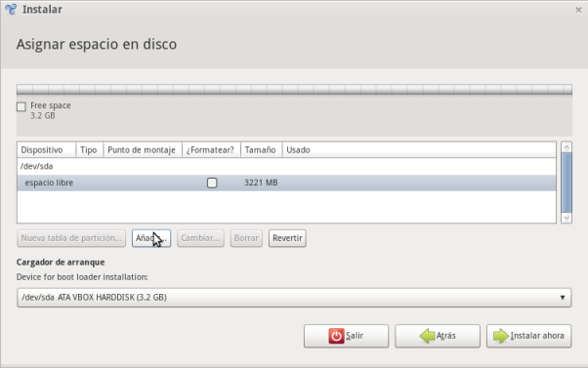Select the espacio libre row
The height and width of the screenshot is (368, 588).
click(286, 183)
